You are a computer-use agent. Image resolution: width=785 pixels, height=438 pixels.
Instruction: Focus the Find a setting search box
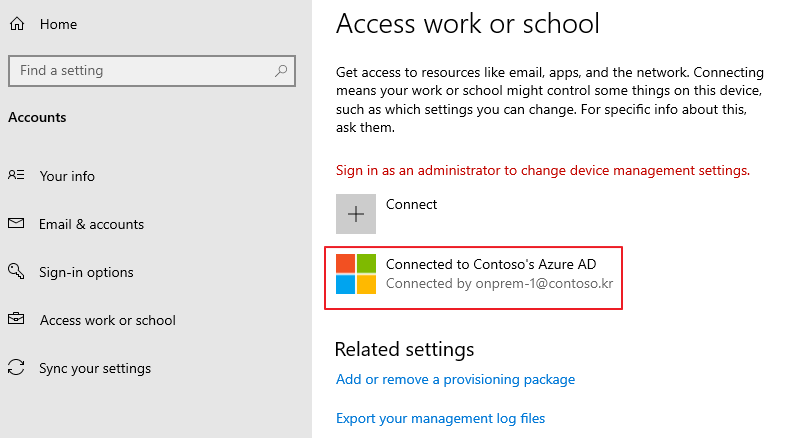[x=152, y=71]
